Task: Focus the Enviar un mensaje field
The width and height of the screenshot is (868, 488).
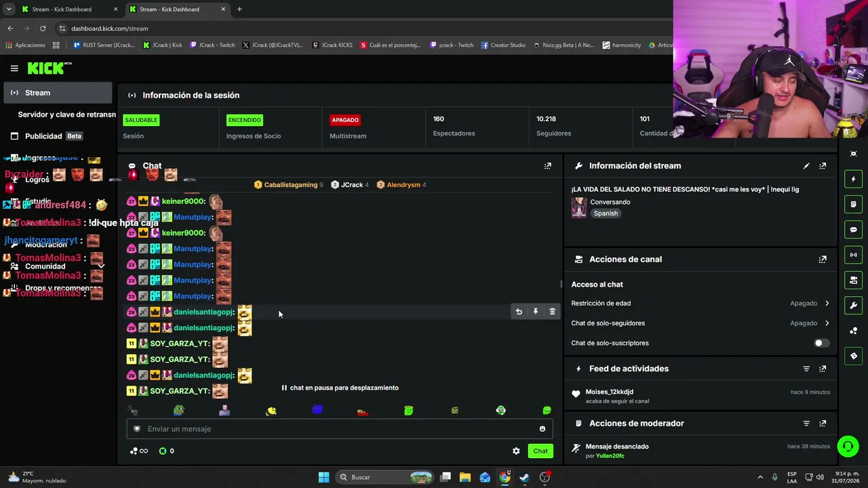Action: (340, 429)
